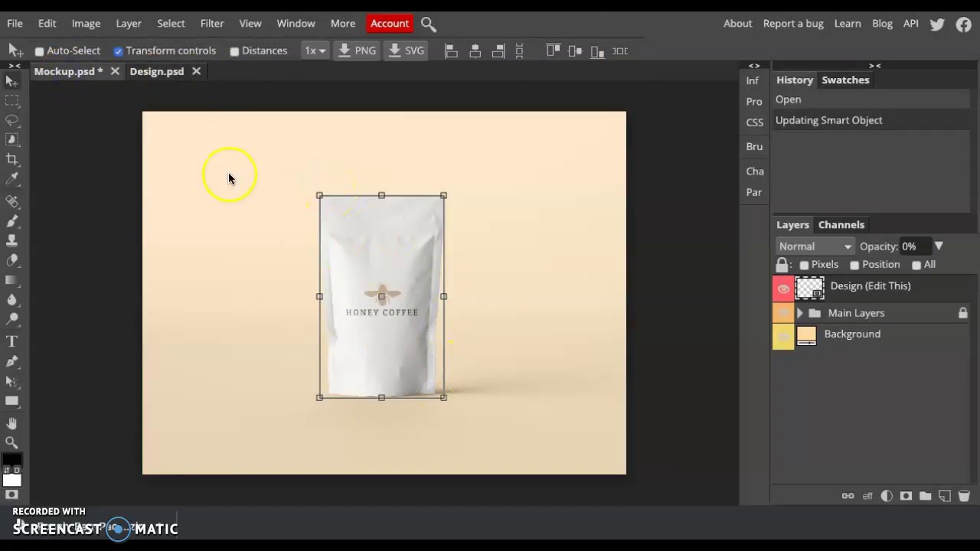Click the Align Vertical Centers icon

click(575, 51)
